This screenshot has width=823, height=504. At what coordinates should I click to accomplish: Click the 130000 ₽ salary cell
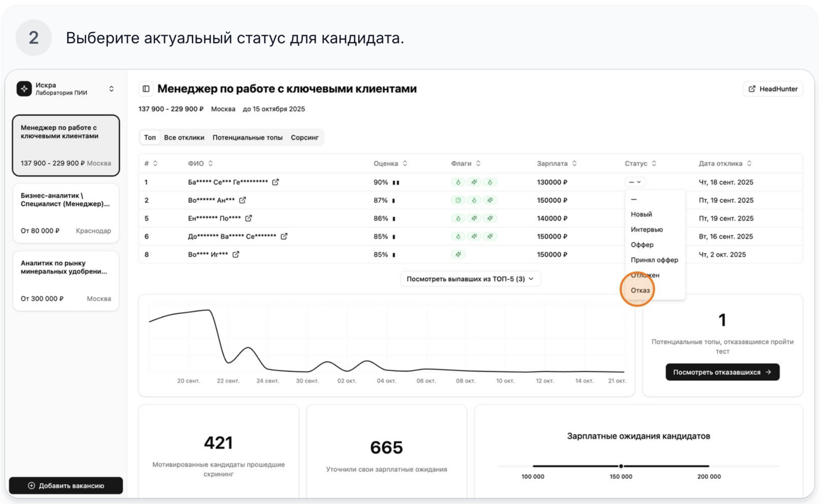click(x=552, y=182)
